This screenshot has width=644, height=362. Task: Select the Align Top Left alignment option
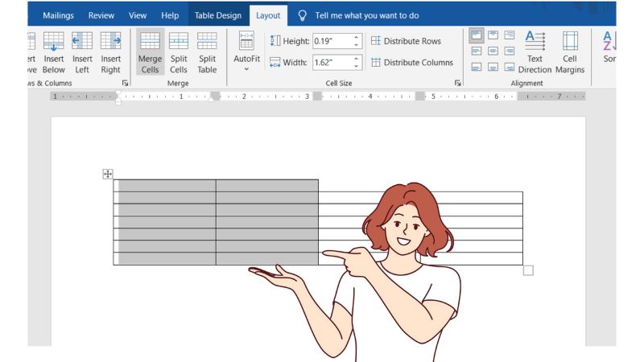coord(477,35)
